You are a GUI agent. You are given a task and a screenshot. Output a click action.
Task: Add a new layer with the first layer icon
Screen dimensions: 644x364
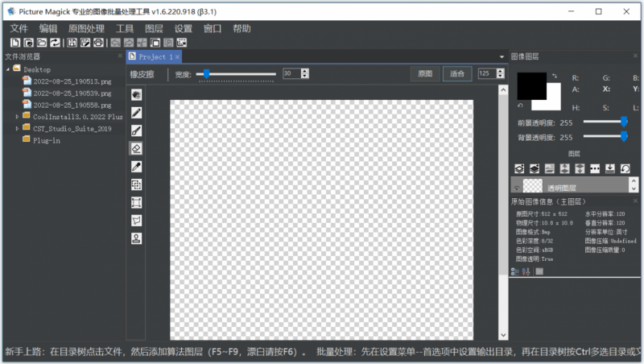click(x=519, y=168)
